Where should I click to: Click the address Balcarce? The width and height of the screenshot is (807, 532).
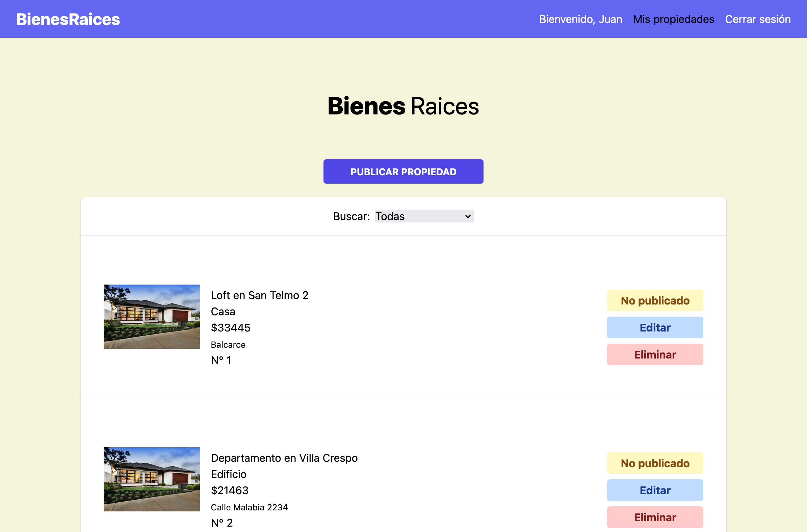(228, 345)
